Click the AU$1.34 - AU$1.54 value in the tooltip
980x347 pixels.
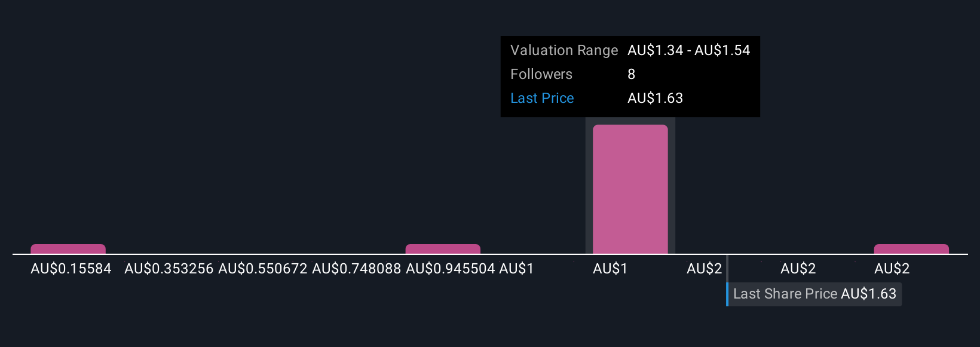[688, 50]
